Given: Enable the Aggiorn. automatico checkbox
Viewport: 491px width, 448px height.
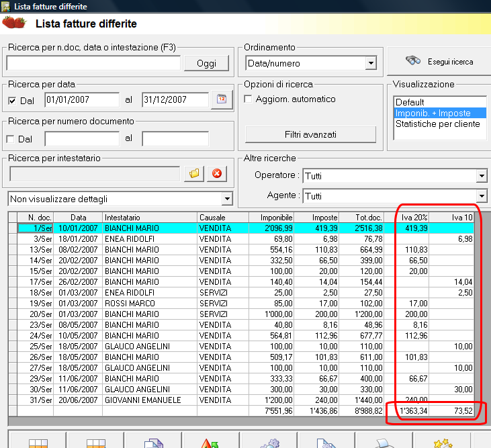Looking at the screenshot, I should coord(249,99).
